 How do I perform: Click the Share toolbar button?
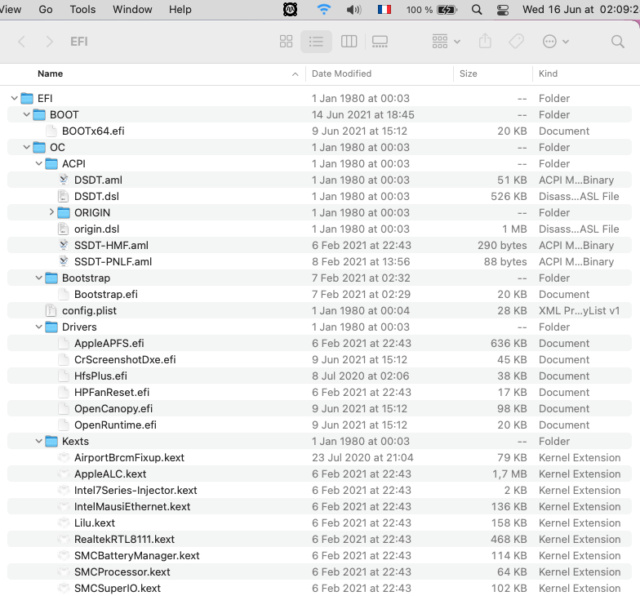pos(485,41)
